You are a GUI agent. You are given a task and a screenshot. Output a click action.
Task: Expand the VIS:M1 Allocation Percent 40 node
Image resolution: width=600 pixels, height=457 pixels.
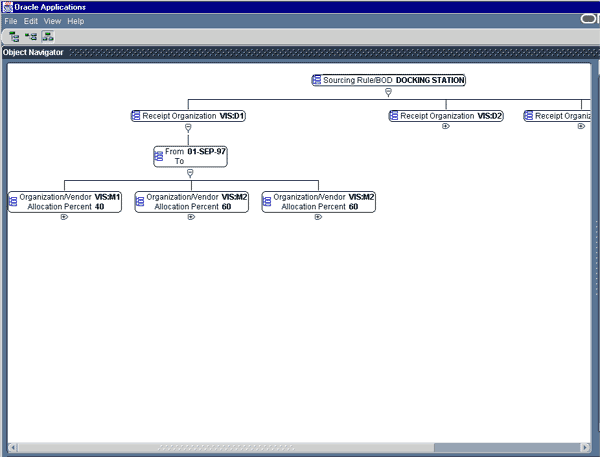(x=64, y=217)
